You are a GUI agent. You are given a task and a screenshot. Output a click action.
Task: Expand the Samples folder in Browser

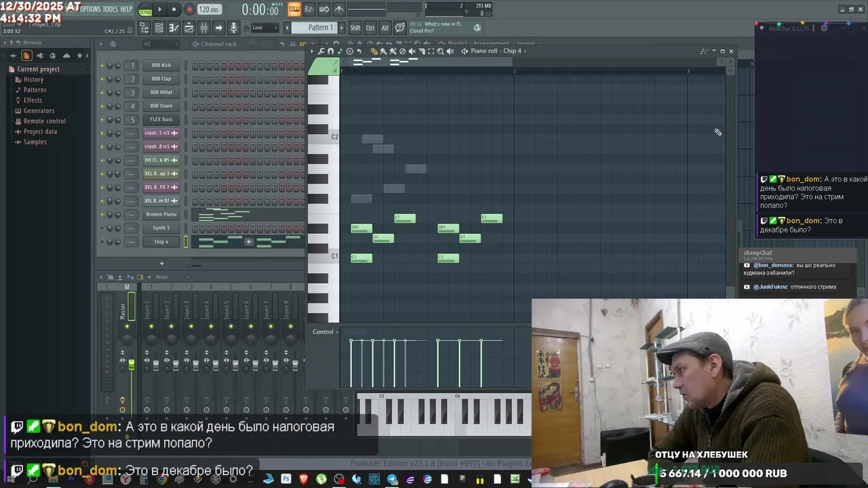point(35,142)
